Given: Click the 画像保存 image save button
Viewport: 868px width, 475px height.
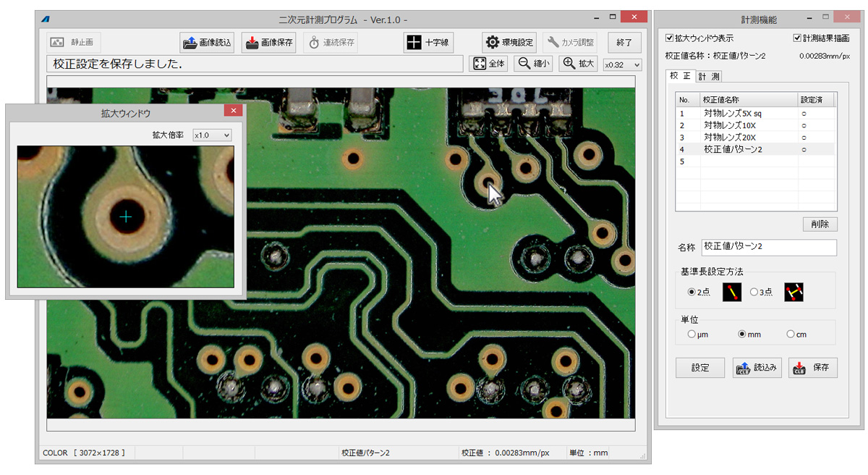Looking at the screenshot, I should (x=268, y=43).
